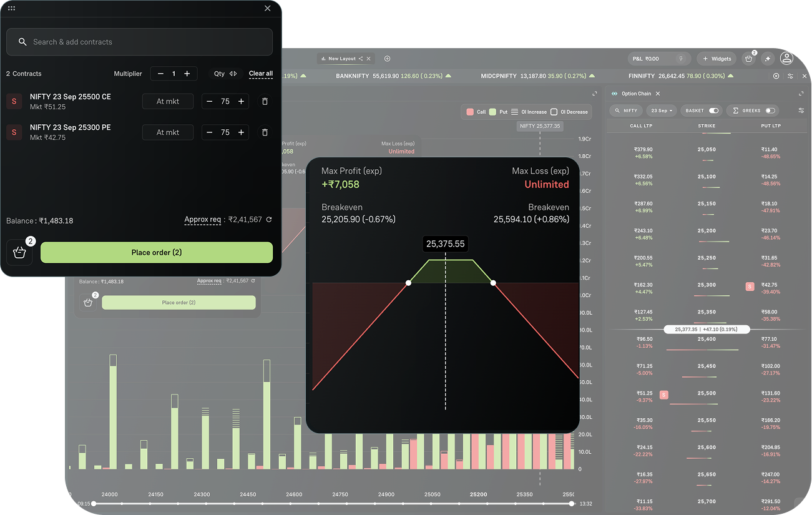
Task: Expand the Option Chain panel to fullscreen
Action: click(801, 94)
